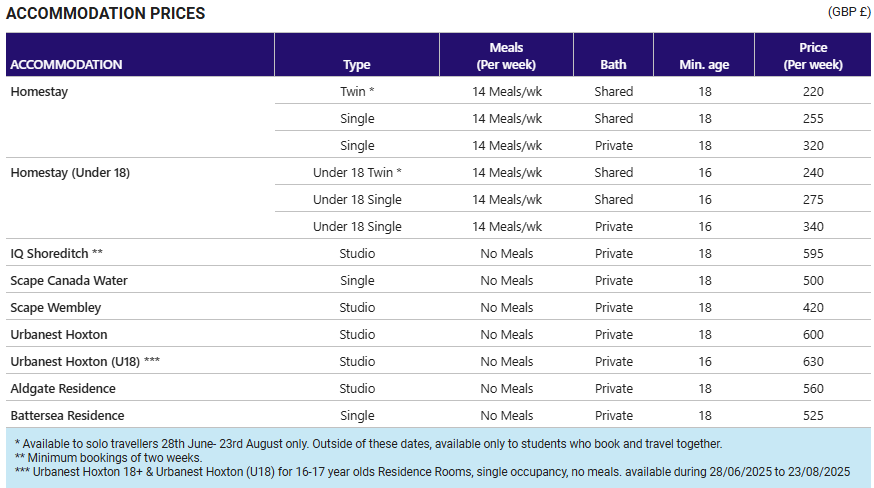This screenshot has height=488, width=874.
Task: Click the 630 price value
Action: tap(813, 361)
